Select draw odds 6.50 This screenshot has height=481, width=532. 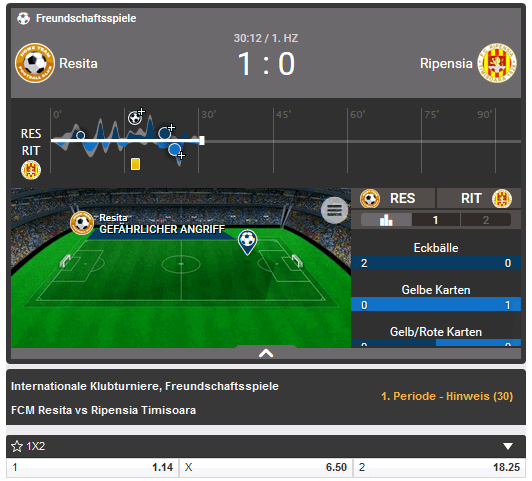[x=266, y=467]
